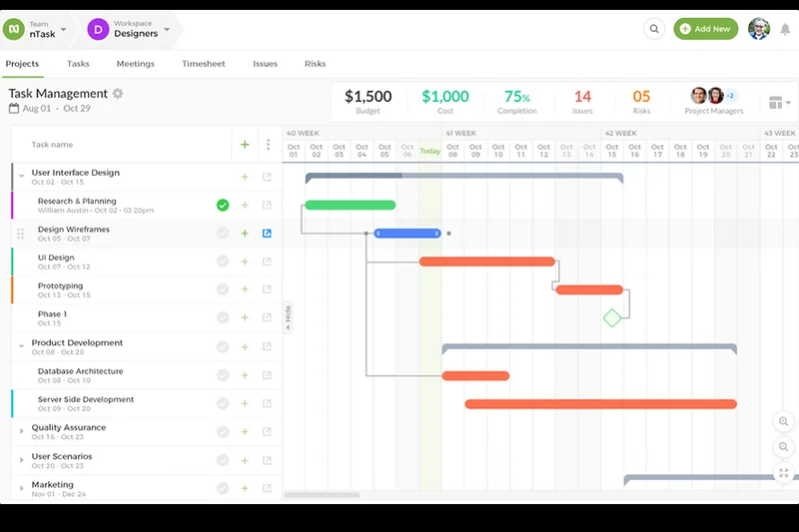Mark Database Architecture task as complete
799x532 pixels.
(223, 375)
